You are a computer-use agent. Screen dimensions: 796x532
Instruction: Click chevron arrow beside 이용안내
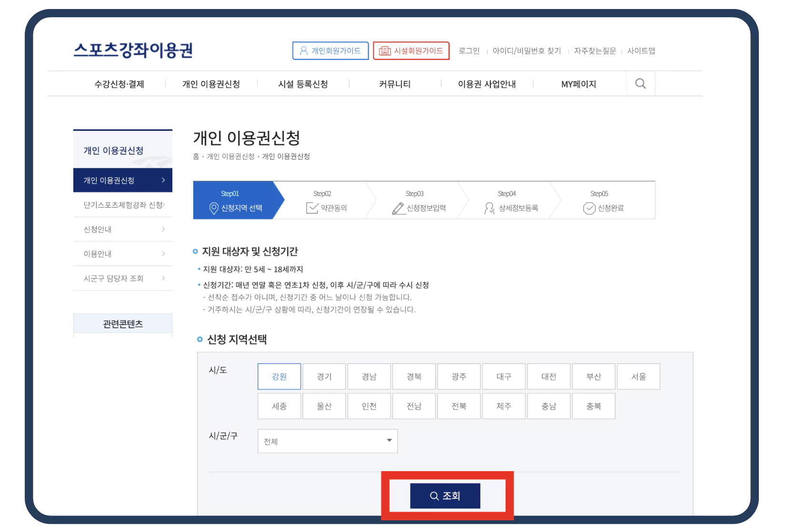(x=163, y=254)
